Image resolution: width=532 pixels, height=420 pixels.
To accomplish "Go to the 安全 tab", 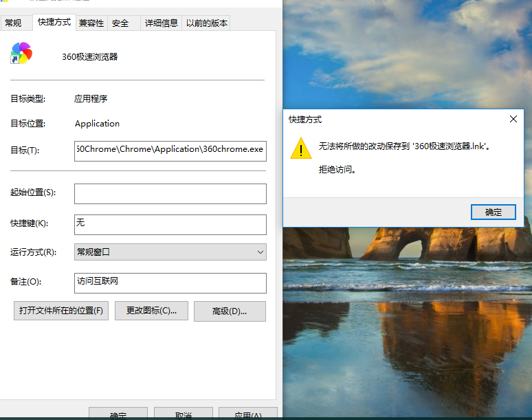I will click(x=120, y=23).
